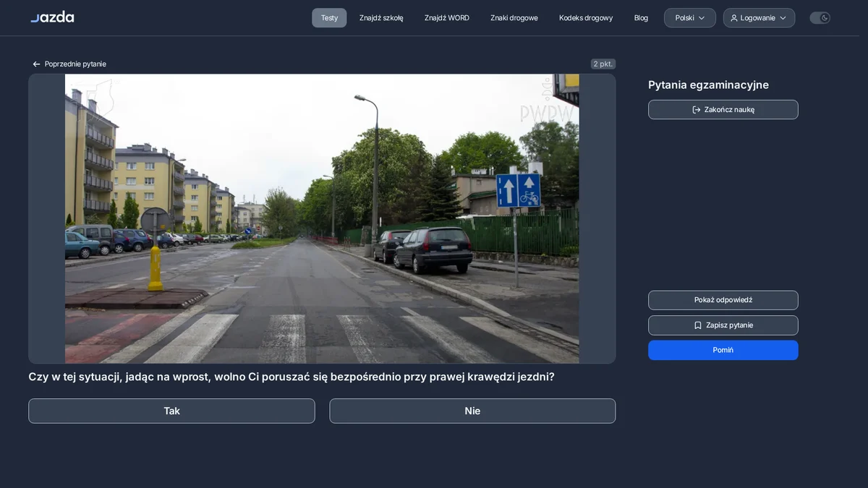Screen dimensions: 868x488
Task: Toggle the dark mode switch
Action: pyautogui.click(x=820, y=18)
